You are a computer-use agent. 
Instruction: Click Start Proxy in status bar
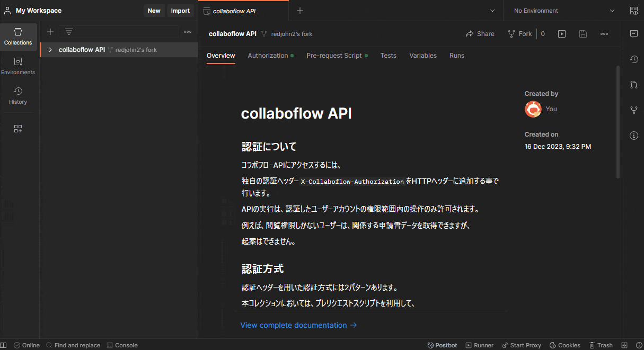(522, 345)
